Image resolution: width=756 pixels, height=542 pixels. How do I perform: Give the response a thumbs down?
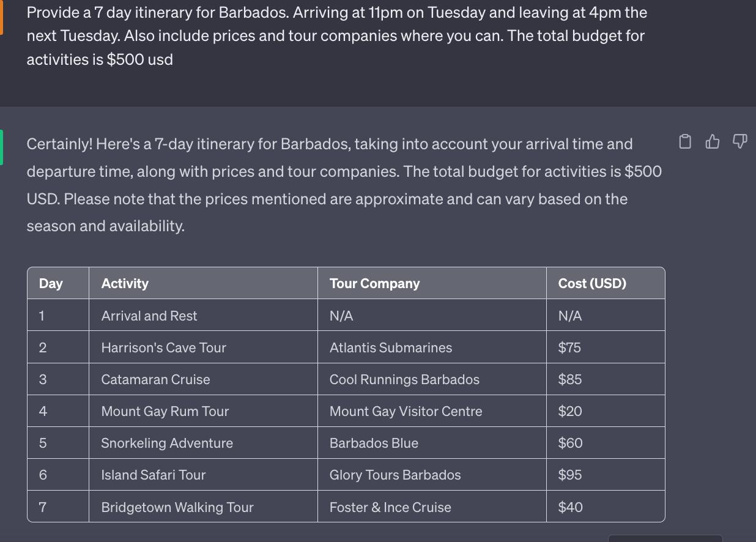coord(739,142)
